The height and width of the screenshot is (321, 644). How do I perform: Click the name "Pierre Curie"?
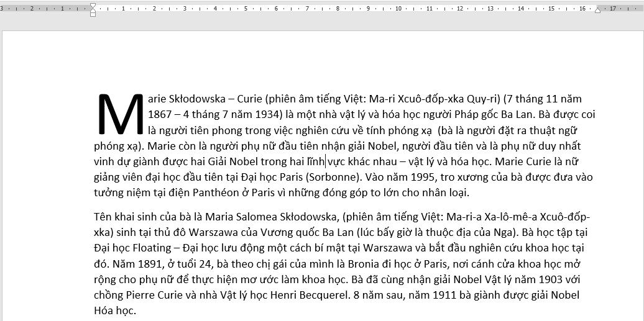[155, 296]
